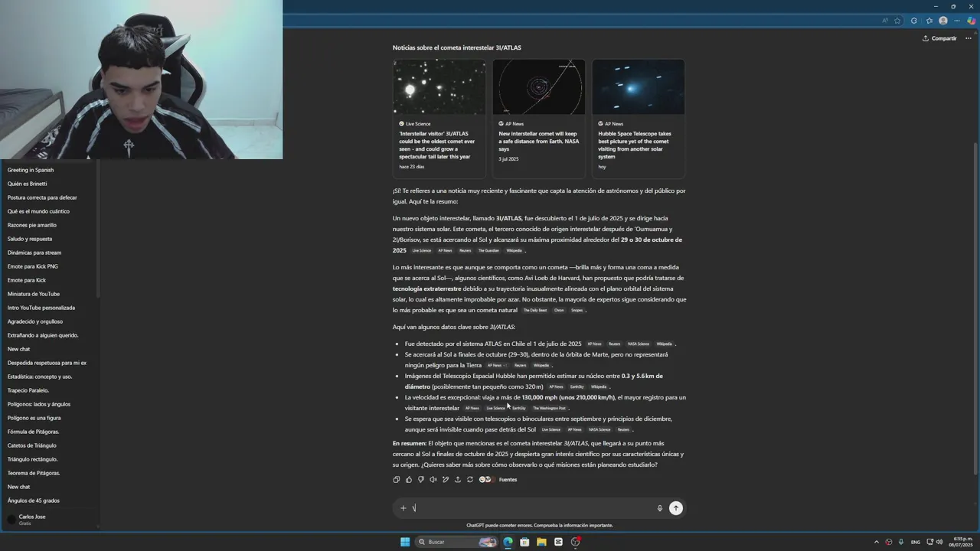Start voice dictation with microphone icon
Viewport: 980px width, 551px height.
tap(659, 508)
